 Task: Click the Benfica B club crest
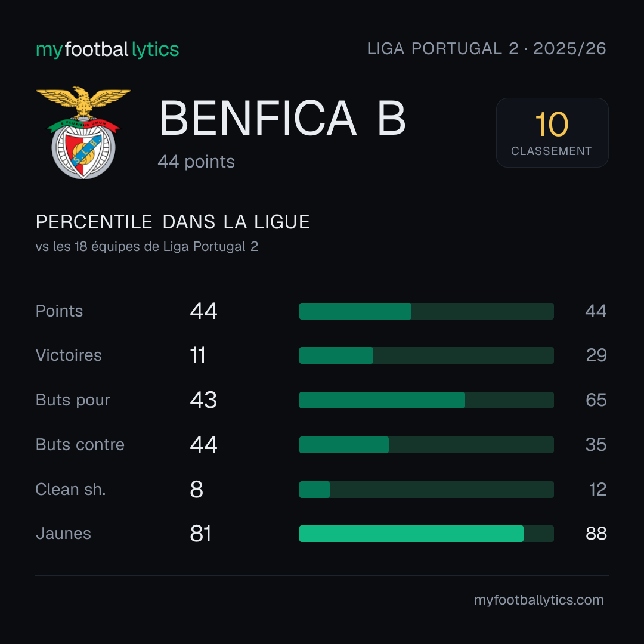[83, 132]
